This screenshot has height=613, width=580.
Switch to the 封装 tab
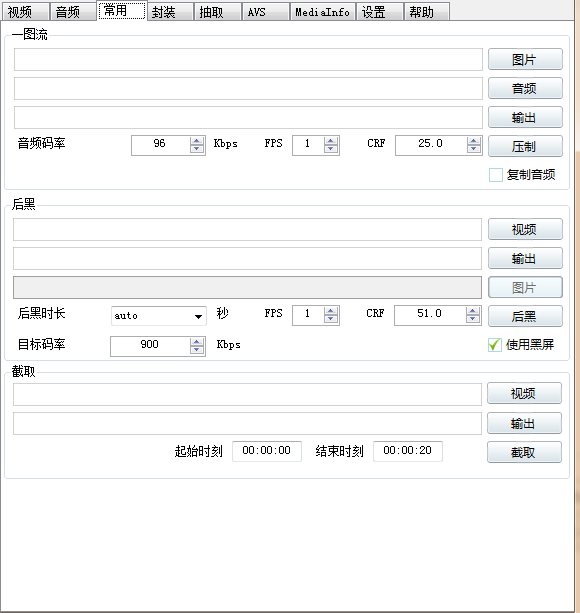tap(170, 12)
